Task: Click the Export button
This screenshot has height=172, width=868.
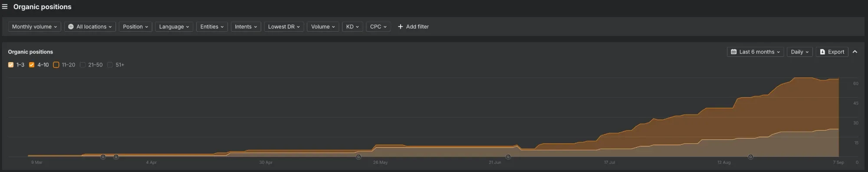Action: [x=832, y=52]
